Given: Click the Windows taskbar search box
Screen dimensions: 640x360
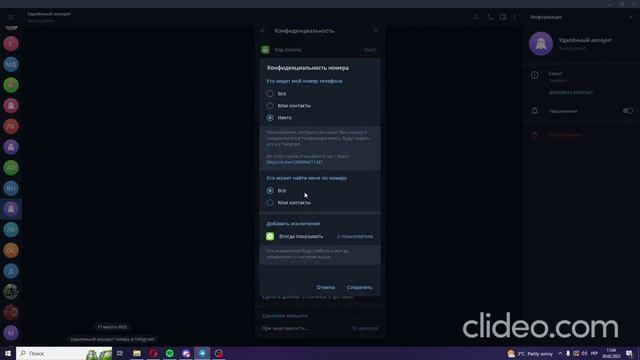Looking at the screenshot, I should pyautogui.click(x=64, y=353).
